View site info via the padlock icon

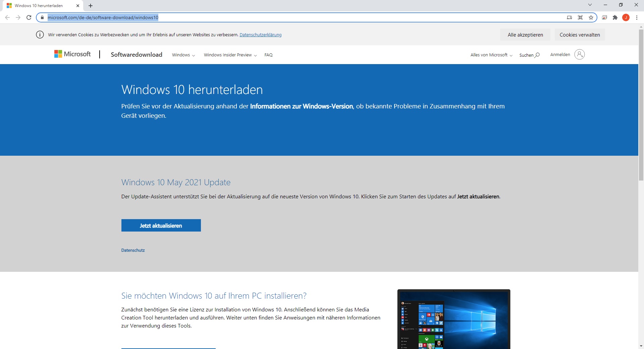point(42,17)
